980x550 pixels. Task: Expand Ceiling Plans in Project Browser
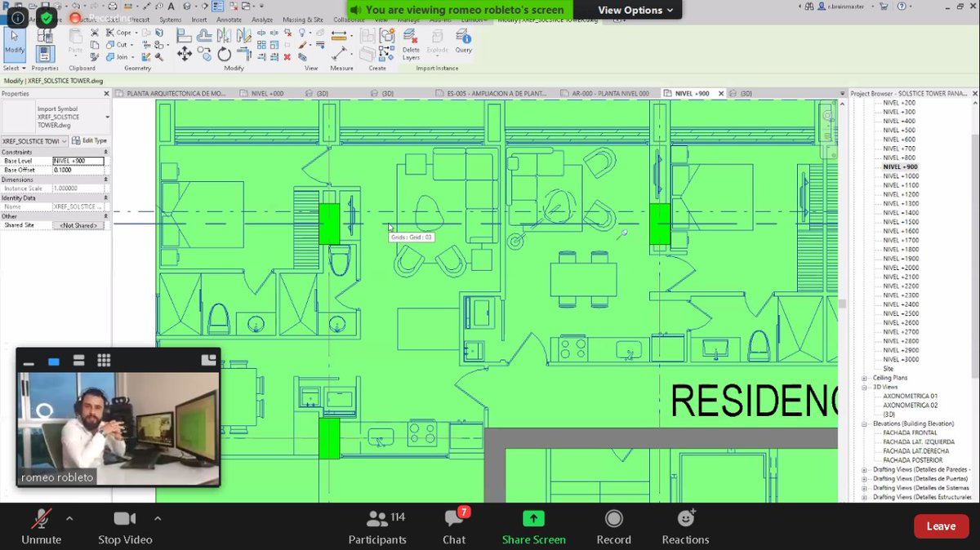[865, 378]
